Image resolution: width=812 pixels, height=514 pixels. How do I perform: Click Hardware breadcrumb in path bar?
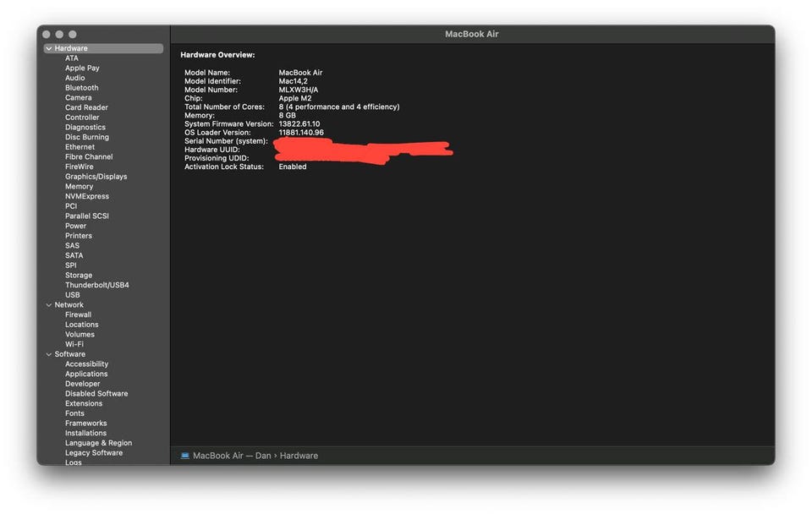coord(299,456)
